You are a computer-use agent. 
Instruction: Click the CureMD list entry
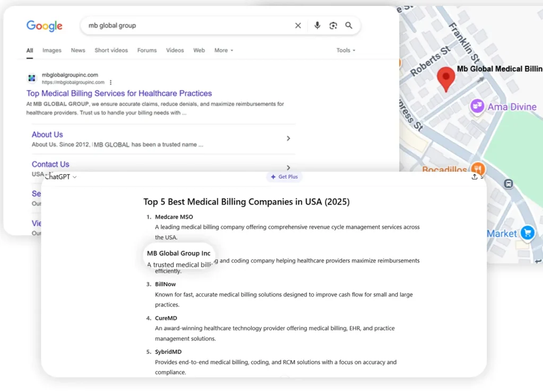click(x=166, y=318)
